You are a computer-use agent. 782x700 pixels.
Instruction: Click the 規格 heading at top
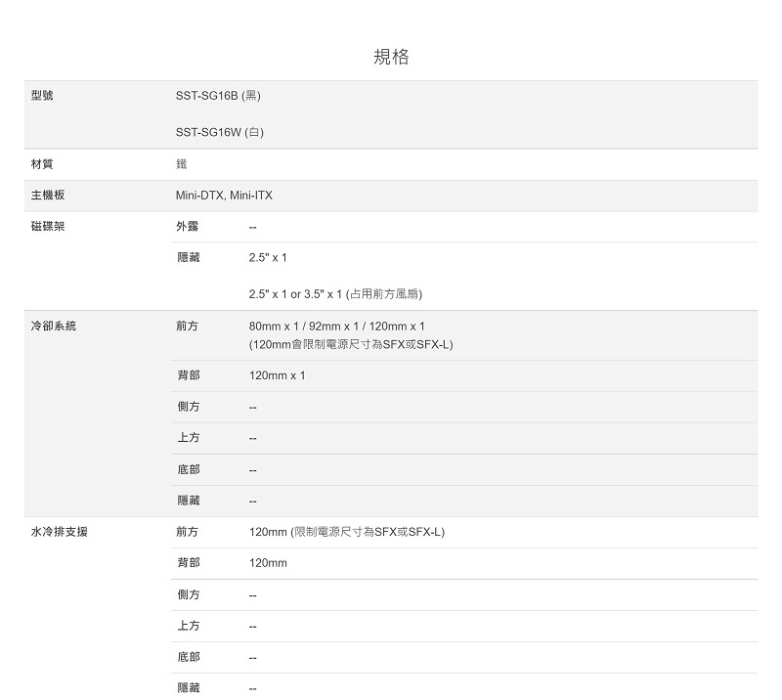pos(391,57)
